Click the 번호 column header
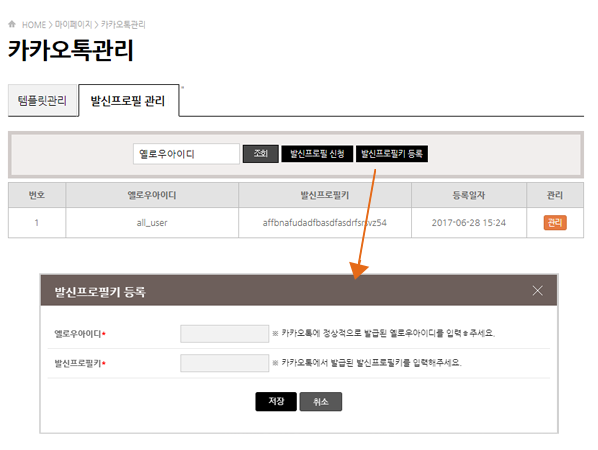Image resolution: width=598 pixels, height=450 pixels. tap(37, 195)
